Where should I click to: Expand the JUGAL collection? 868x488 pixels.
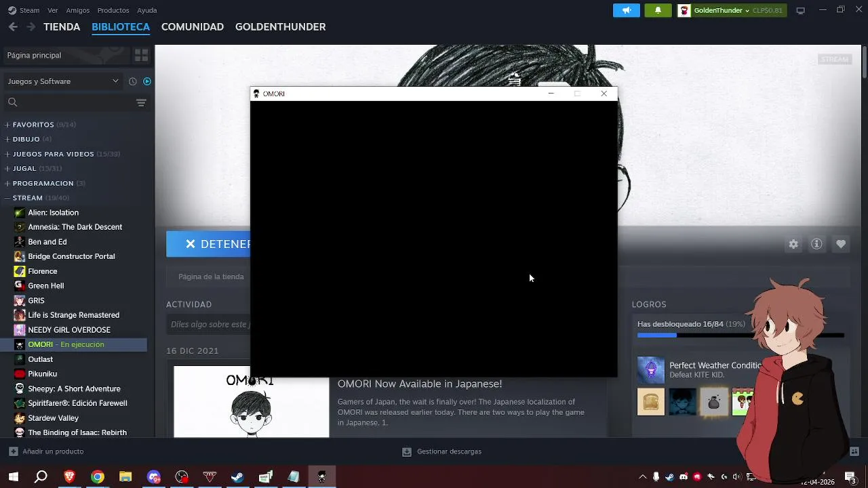coord(7,168)
